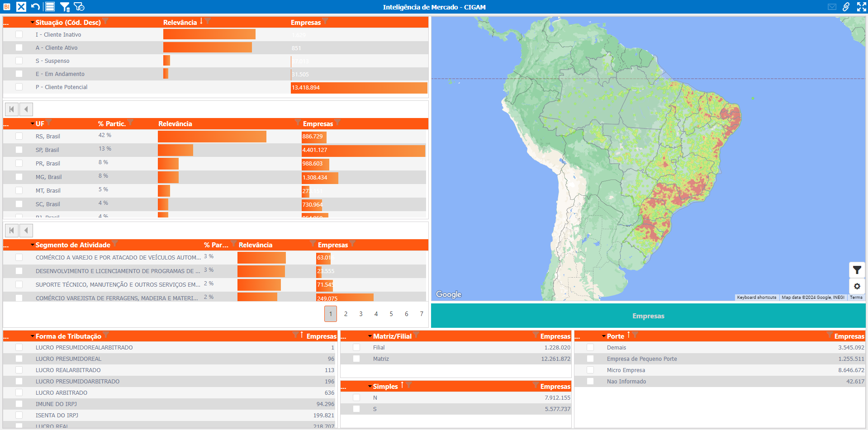Screen dimensions: 868x430
Task: Go to page 2 of segments
Action: pos(346,314)
